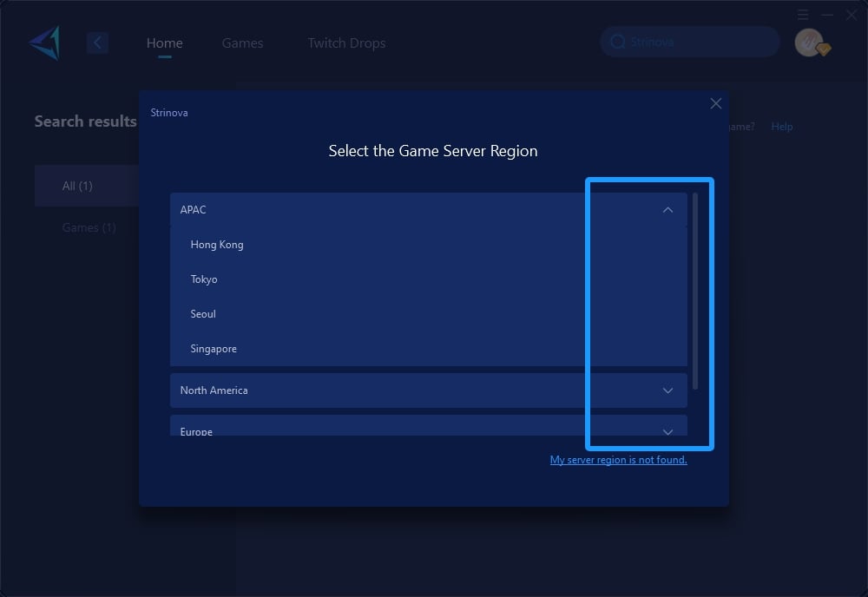Pick the Singapore server
This screenshot has height=597, width=868.
click(x=429, y=349)
